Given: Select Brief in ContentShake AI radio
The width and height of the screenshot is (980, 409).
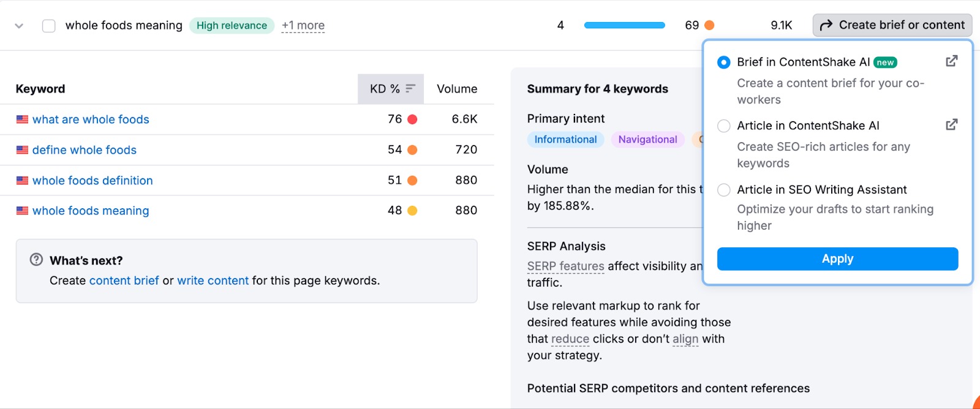Looking at the screenshot, I should tap(724, 62).
